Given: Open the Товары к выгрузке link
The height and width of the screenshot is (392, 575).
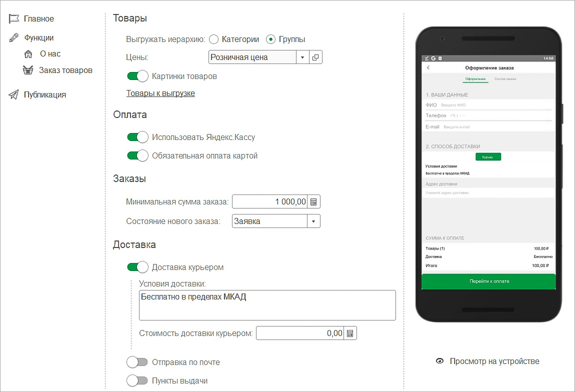Looking at the screenshot, I should tap(160, 93).
